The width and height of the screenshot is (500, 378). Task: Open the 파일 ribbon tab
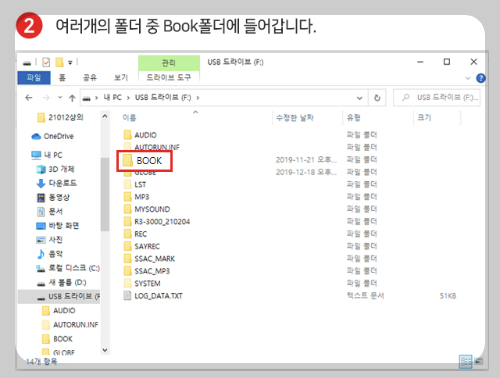point(34,78)
